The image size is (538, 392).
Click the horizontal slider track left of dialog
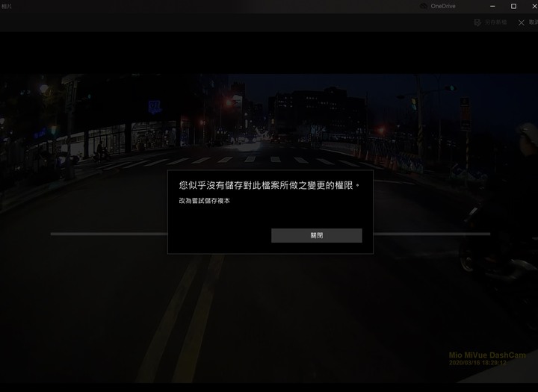pos(109,234)
